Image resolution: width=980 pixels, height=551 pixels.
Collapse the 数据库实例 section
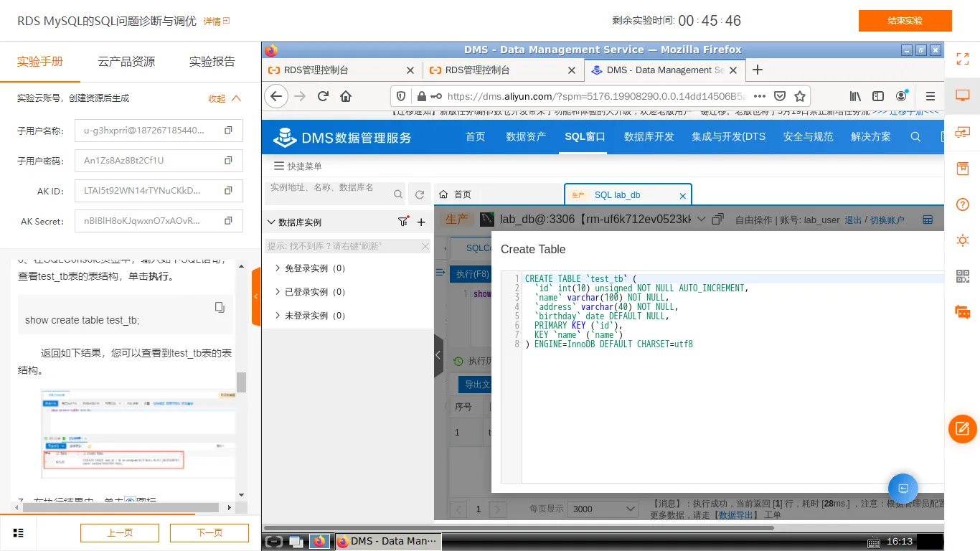click(x=271, y=222)
